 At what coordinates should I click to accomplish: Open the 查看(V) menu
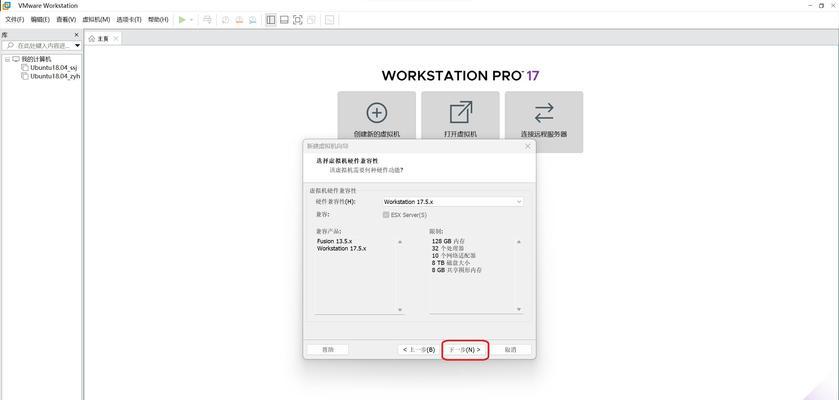(66, 20)
